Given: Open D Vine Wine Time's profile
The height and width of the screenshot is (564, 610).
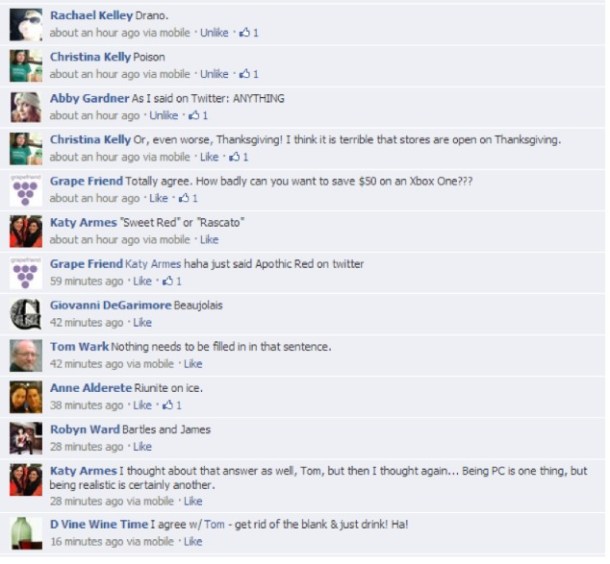Looking at the screenshot, I should (99, 524).
